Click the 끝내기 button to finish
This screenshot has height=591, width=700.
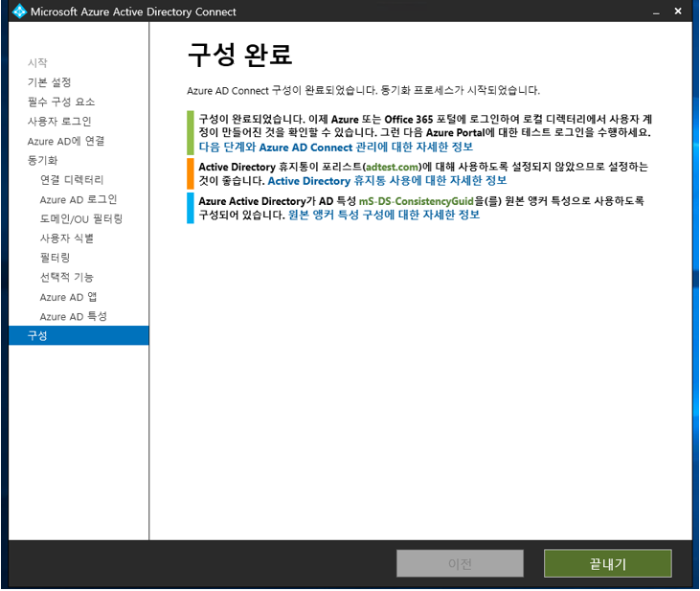607,564
